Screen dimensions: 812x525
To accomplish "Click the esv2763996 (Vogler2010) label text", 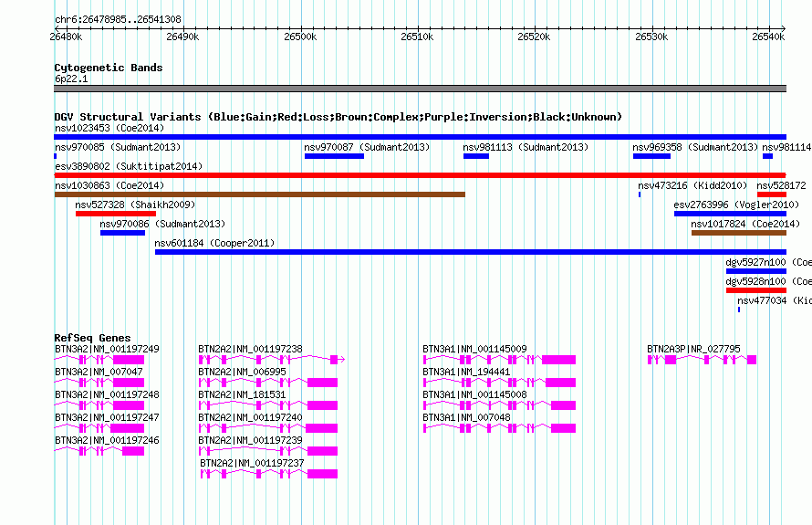I will pyautogui.click(x=736, y=205).
